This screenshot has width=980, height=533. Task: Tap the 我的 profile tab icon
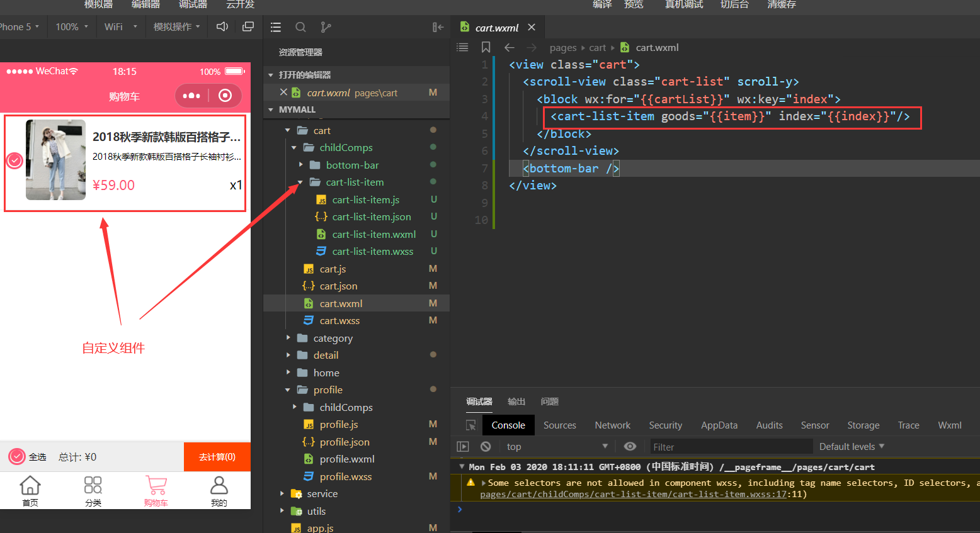(x=219, y=490)
